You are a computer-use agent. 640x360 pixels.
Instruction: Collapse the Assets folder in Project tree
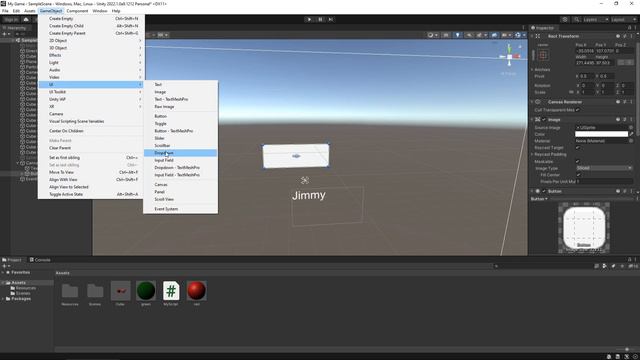pyautogui.click(x=3, y=282)
